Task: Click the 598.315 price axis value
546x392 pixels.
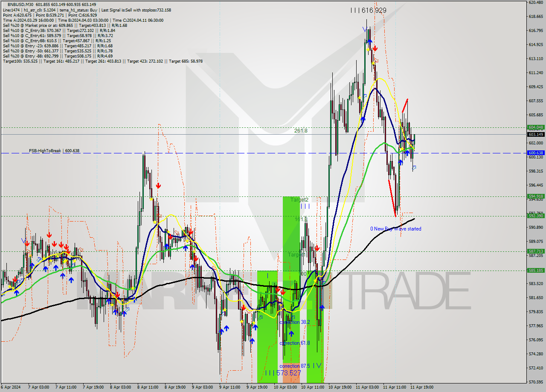Action: point(536,171)
